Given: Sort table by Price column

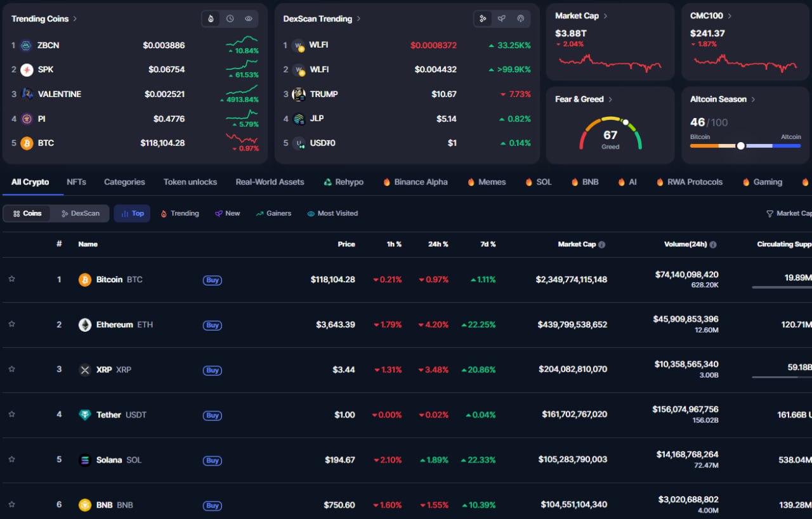Looking at the screenshot, I should click(346, 244).
